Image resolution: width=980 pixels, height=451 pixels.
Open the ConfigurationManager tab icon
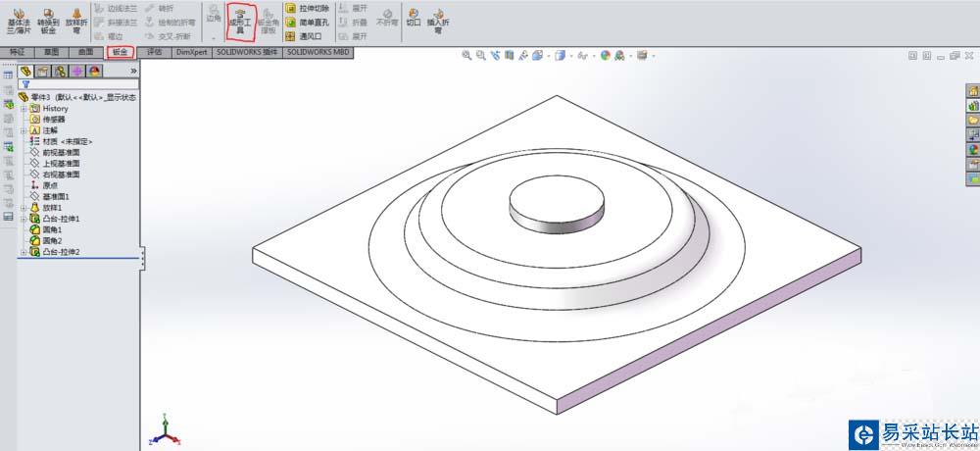(60, 71)
